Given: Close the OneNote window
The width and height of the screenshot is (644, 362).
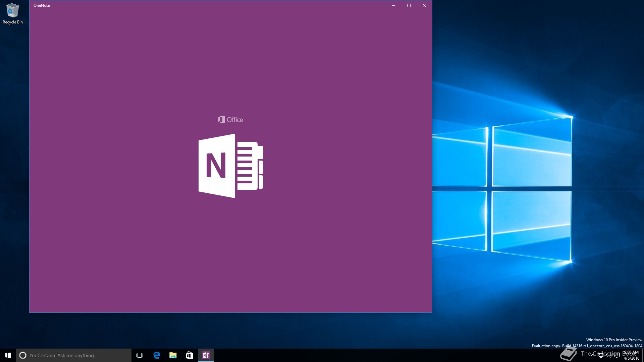Looking at the screenshot, I should [424, 5].
